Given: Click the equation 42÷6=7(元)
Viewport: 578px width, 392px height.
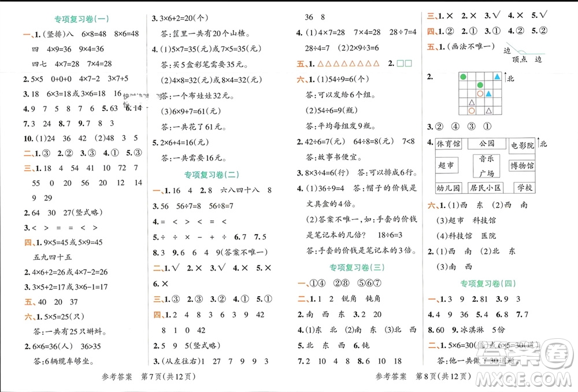Looking at the screenshot, I should point(325,141).
